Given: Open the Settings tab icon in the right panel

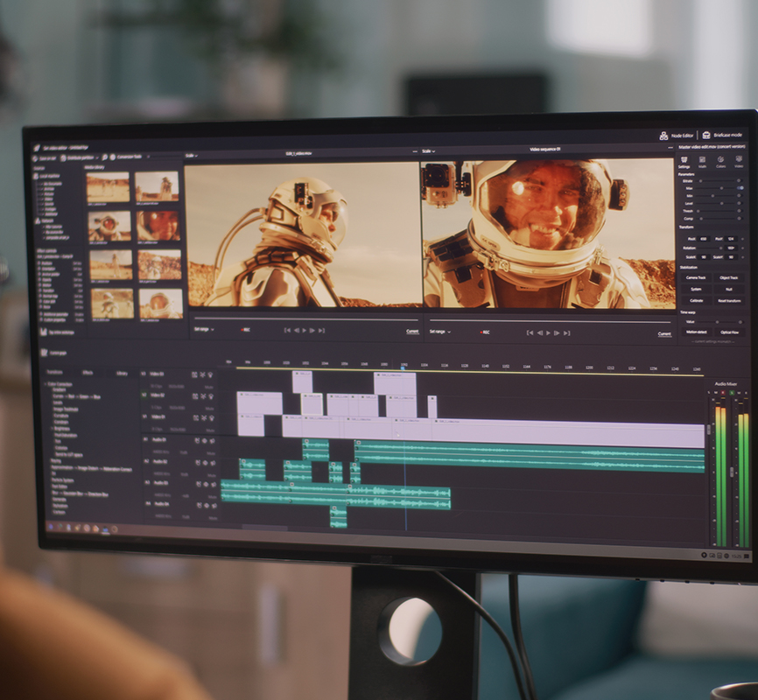Looking at the screenshot, I should pyautogui.click(x=684, y=163).
